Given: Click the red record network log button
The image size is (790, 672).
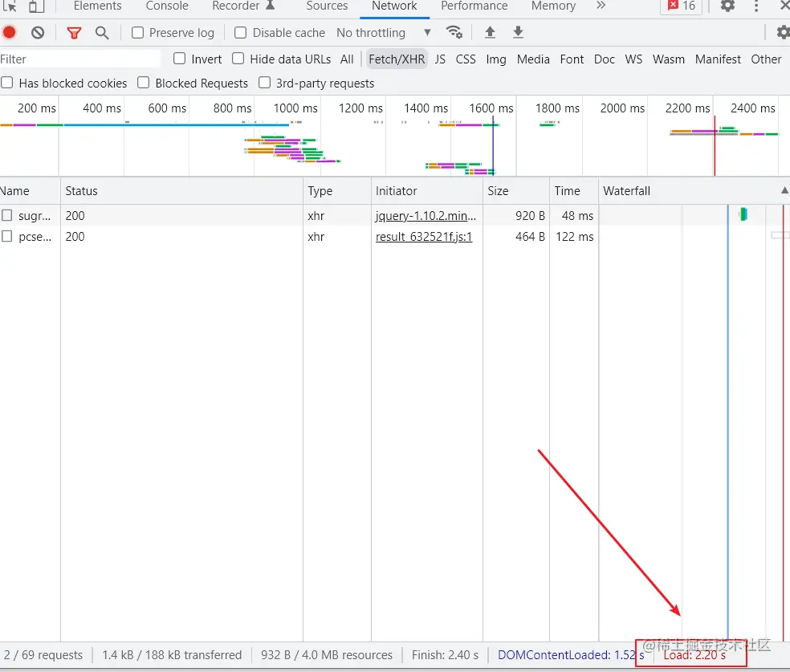Looking at the screenshot, I should coord(9,33).
